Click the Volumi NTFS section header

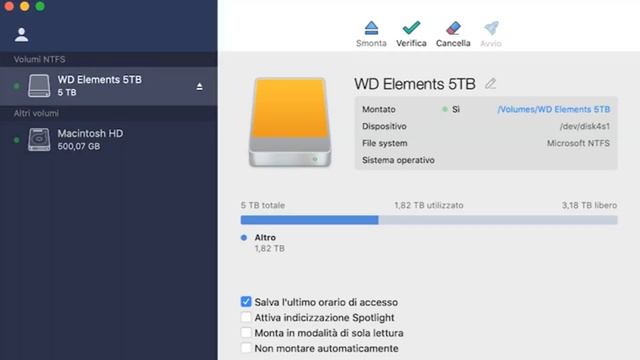[x=39, y=59]
